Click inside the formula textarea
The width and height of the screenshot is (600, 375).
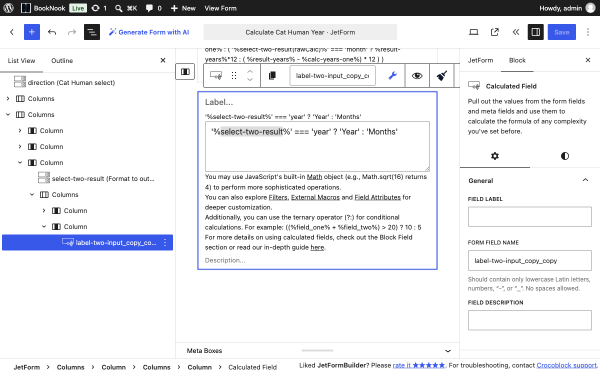[317, 146]
